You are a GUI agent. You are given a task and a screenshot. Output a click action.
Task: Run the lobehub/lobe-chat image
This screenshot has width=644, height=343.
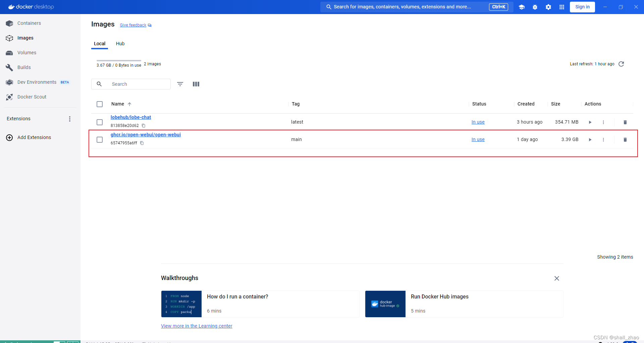point(590,122)
